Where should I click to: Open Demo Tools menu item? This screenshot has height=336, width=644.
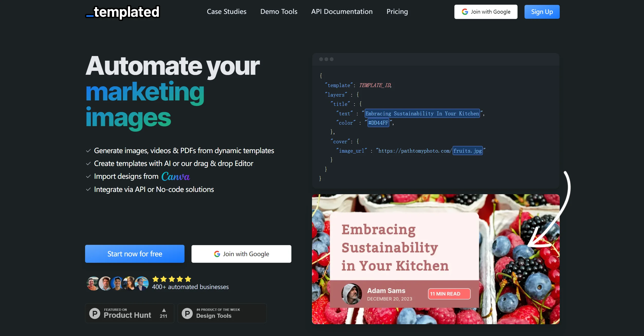[279, 12]
